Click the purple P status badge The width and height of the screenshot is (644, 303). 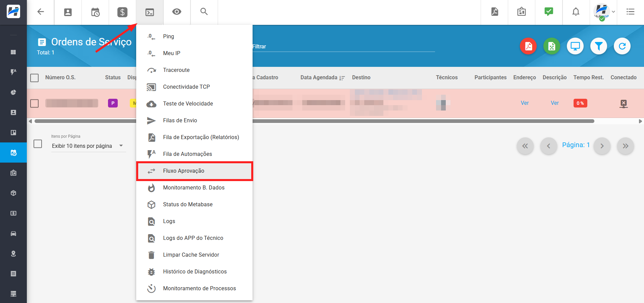(x=113, y=103)
